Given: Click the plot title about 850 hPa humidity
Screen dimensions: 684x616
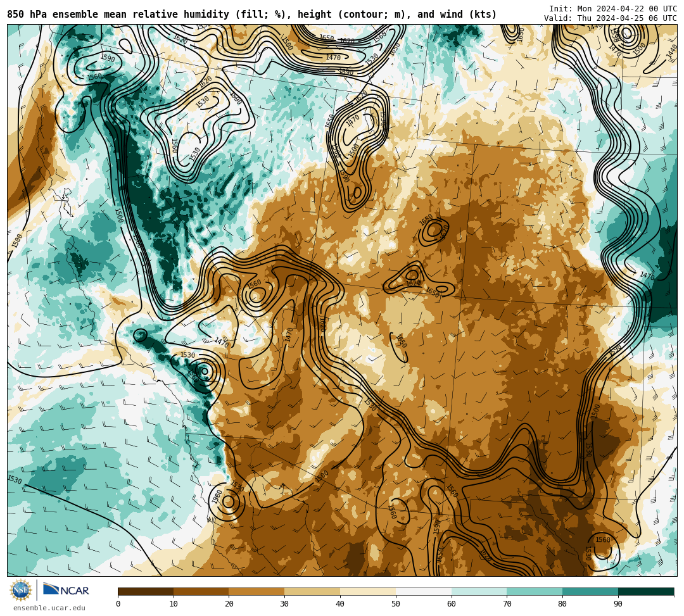Looking at the screenshot, I should [251, 15].
